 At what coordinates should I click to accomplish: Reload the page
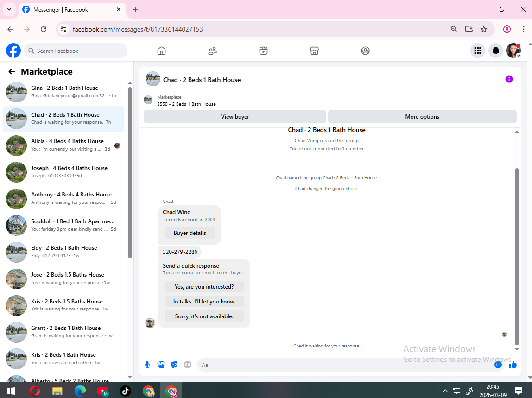pyautogui.click(x=44, y=29)
